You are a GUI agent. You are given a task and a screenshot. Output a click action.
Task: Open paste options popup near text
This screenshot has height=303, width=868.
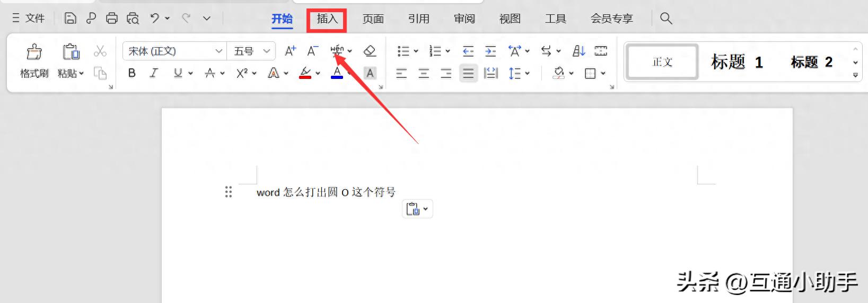(417, 209)
